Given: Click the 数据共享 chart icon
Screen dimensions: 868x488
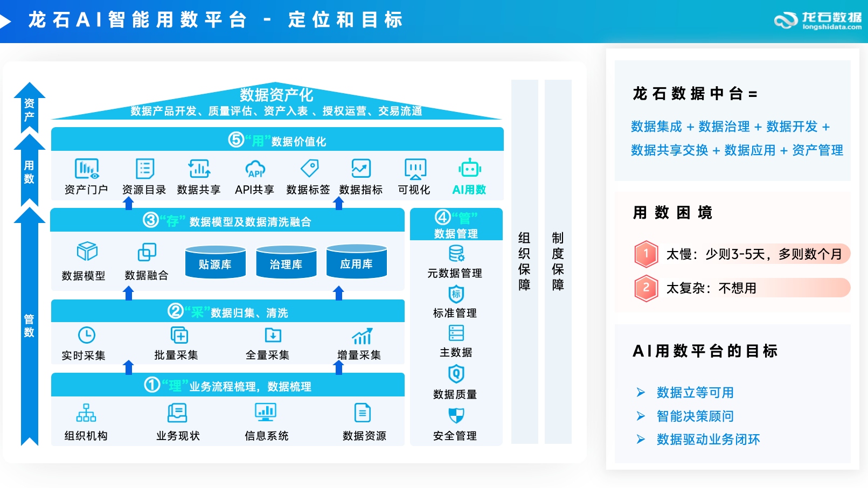Looking at the screenshot, I should (199, 169).
